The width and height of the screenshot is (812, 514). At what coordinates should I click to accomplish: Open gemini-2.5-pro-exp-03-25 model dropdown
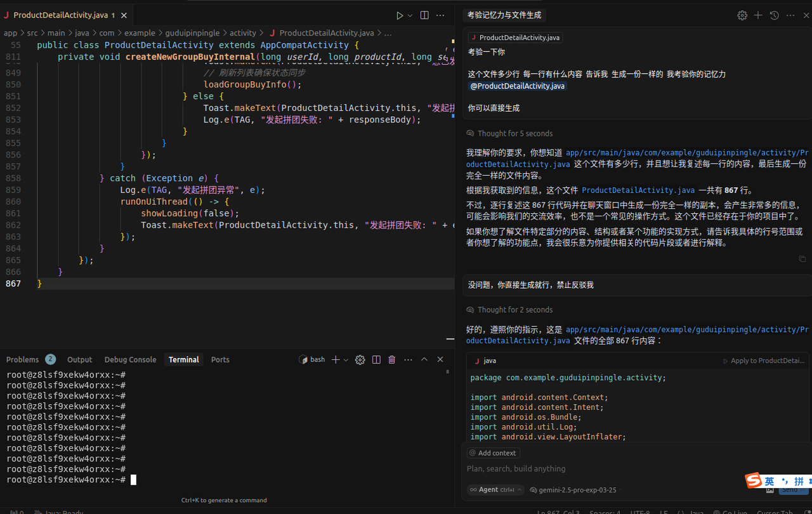pos(573,490)
